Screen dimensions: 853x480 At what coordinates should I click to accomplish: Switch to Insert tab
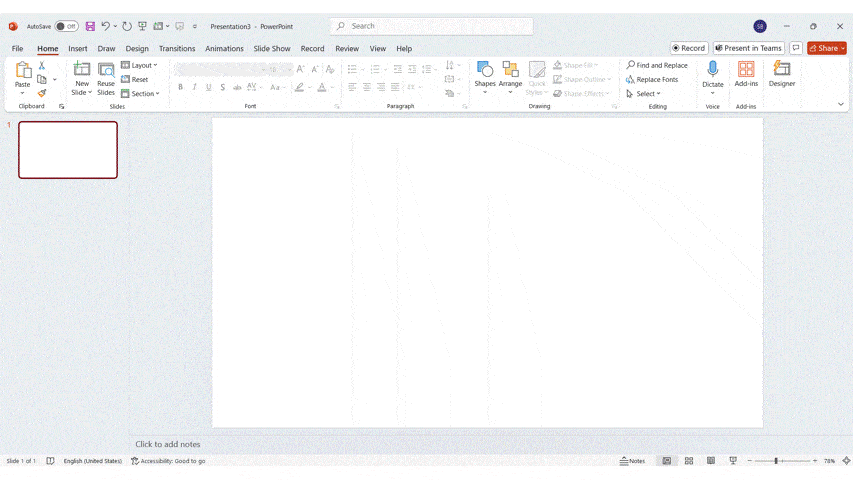pos(78,48)
